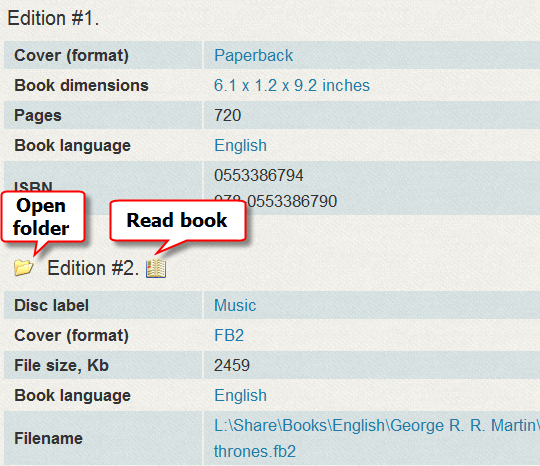Click the thrones.fb2 filename text

(x=255, y=451)
